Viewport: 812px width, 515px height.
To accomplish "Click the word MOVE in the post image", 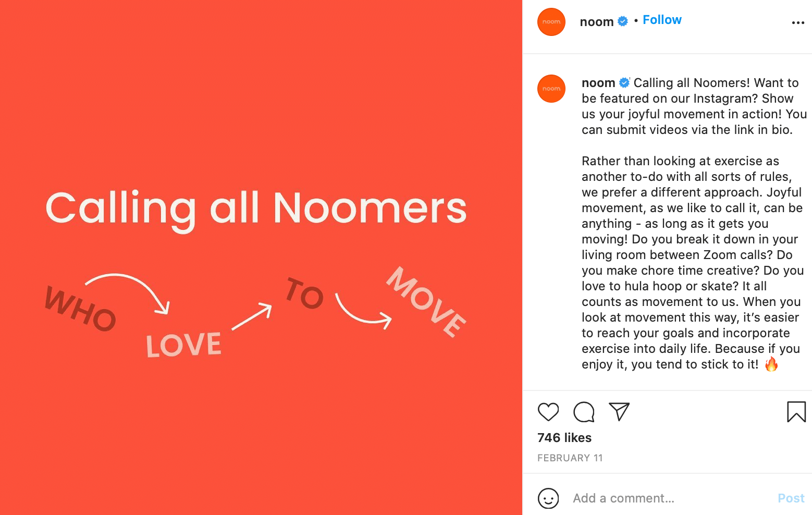I will (x=426, y=302).
